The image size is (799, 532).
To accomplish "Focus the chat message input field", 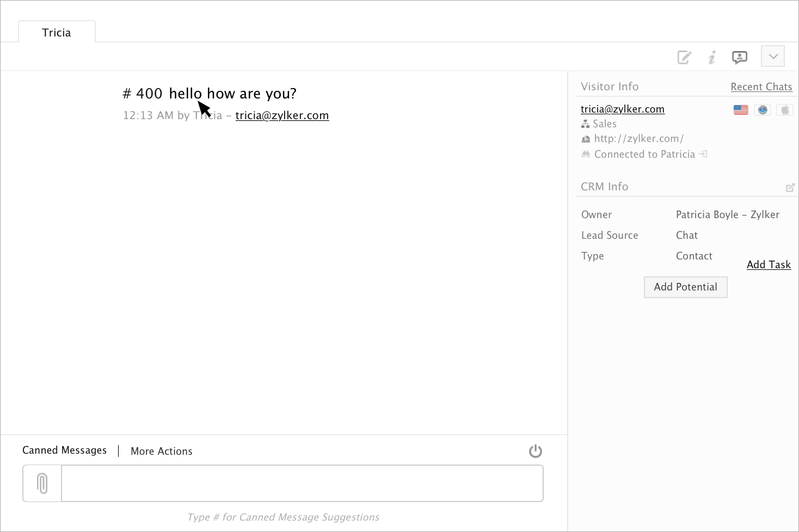I will point(302,483).
